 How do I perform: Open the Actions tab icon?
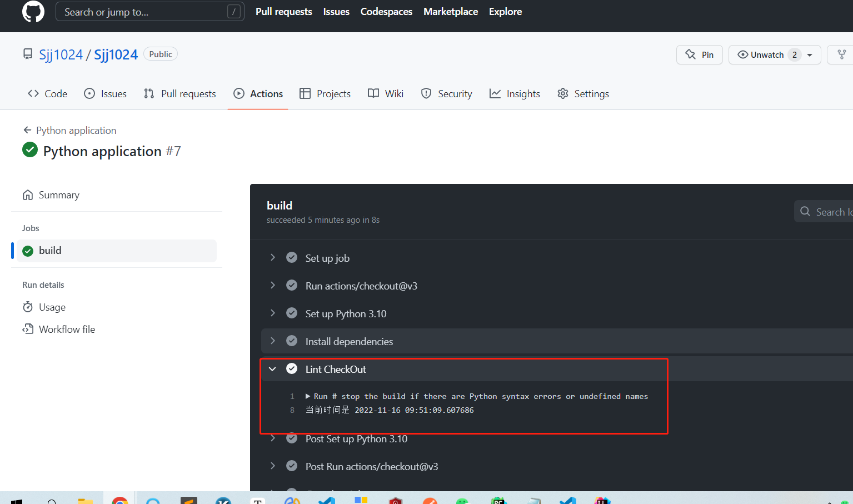[x=239, y=93]
